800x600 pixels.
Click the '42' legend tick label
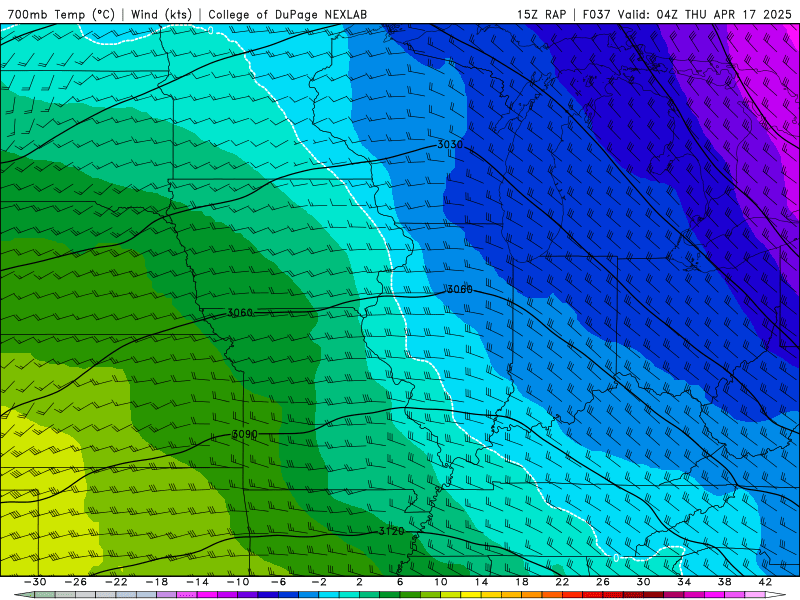pos(765,582)
